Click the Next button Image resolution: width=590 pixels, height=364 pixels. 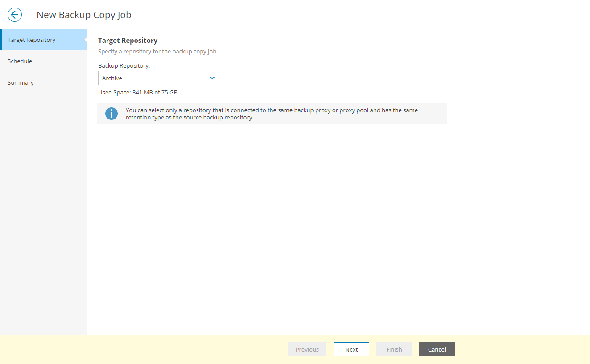coord(351,349)
